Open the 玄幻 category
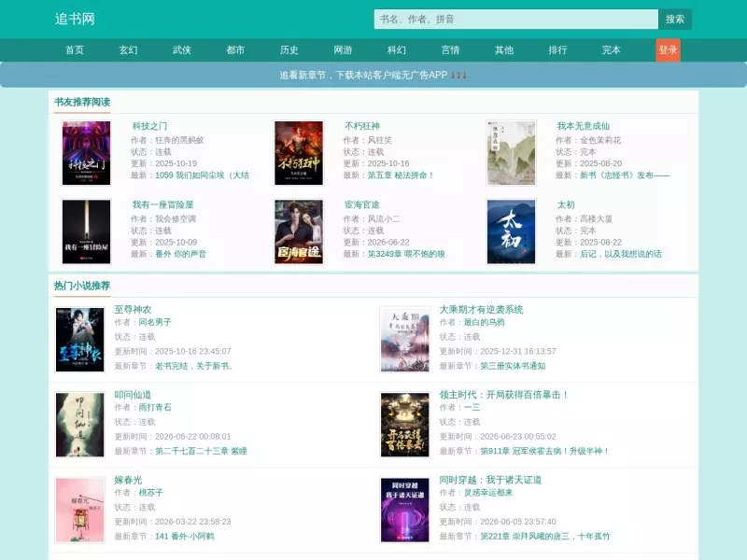The image size is (747, 560). click(128, 50)
